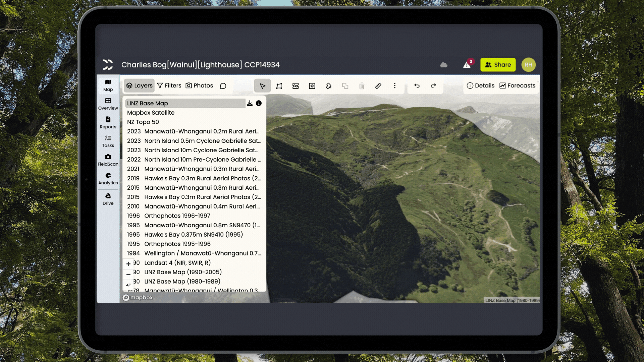This screenshot has width=644, height=362.
Task: Click the duplicate shapes icon
Action: point(345,86)
